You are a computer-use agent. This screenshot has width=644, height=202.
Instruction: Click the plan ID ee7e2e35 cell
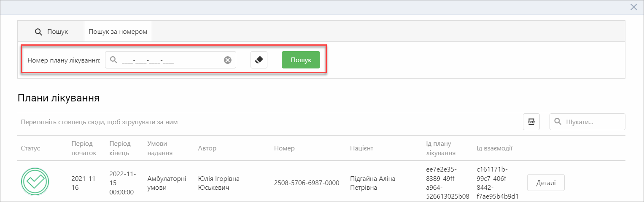click(448, 183)
